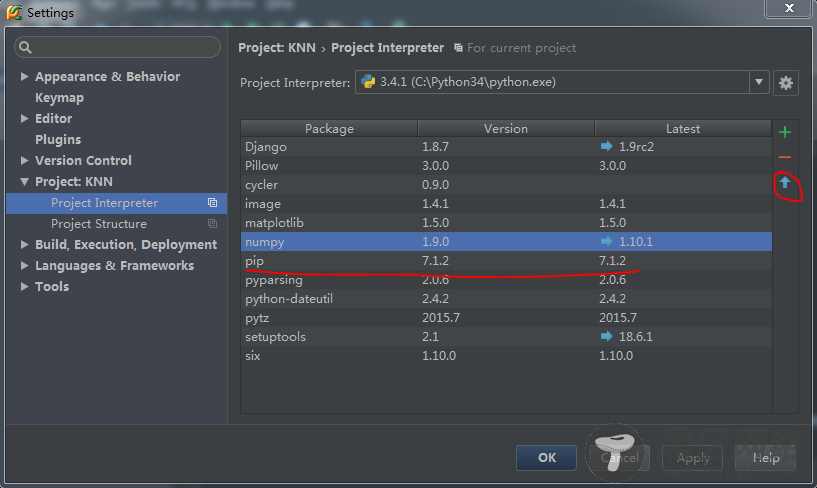This screenshot has height=488, width=817.
Task: Expand Languages & Frameworks section
Action: (24, 265)
